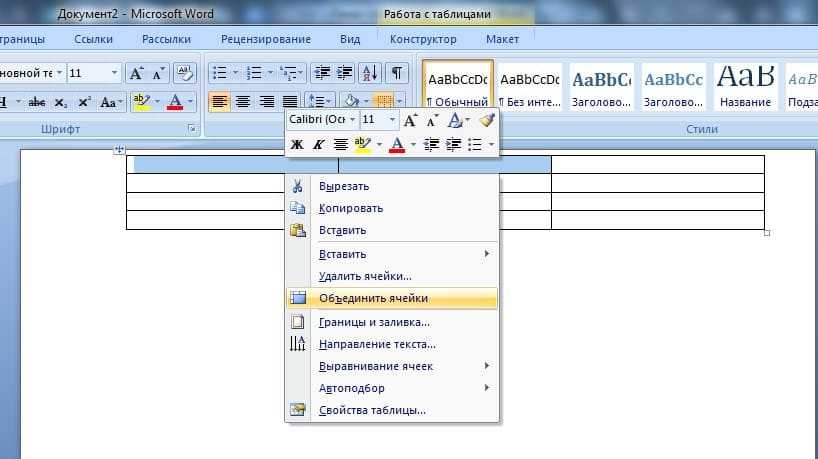Click the Shrink Font icon in the ribbon
Screen dimensions: 818x459
click(158, 73)
